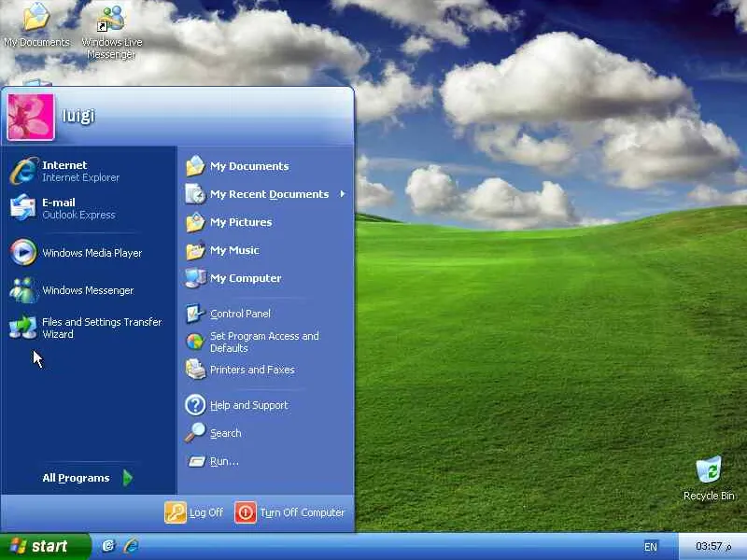Click the Set Program Access and Defaults text
The height and width of the screenshot is (560, 747).
pos(264,342)
